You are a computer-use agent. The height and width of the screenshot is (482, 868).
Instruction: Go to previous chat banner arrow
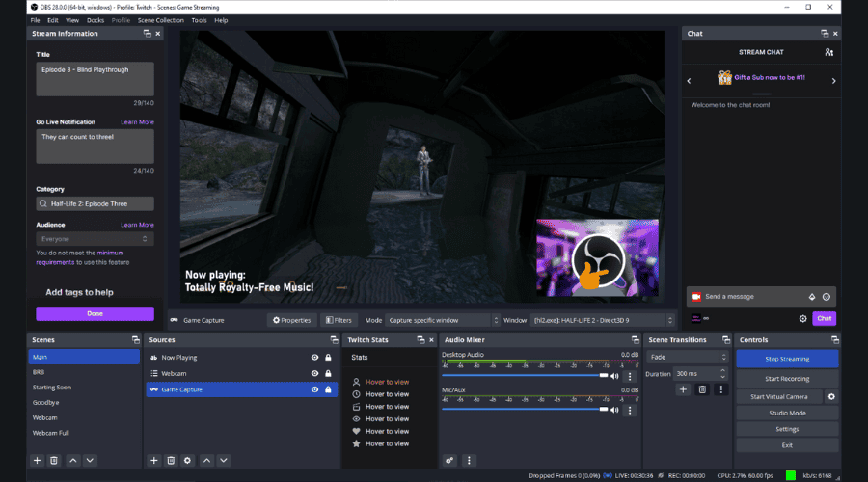[690, 81]
